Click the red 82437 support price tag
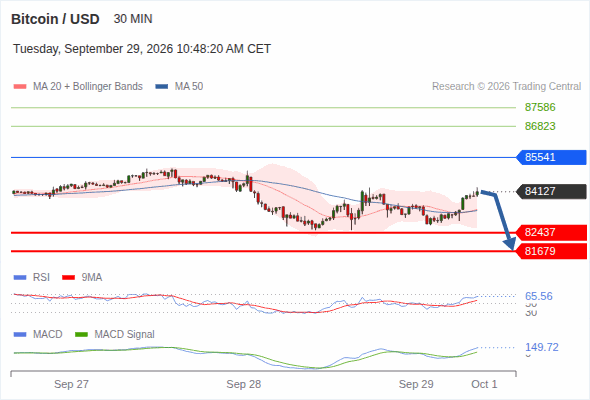590x400 pixels. (552, 233)
